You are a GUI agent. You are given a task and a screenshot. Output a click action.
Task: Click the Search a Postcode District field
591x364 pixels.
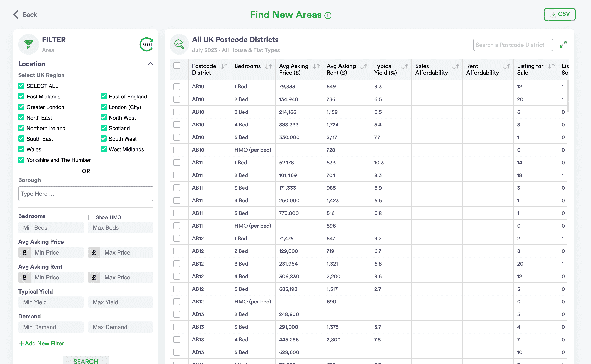point(513,45)
